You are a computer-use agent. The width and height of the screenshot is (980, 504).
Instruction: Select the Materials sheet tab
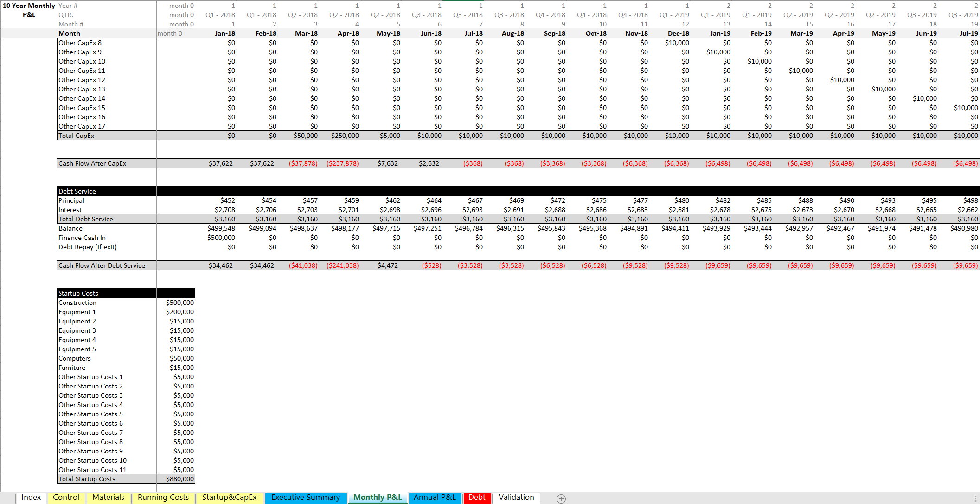click(108, 497)
